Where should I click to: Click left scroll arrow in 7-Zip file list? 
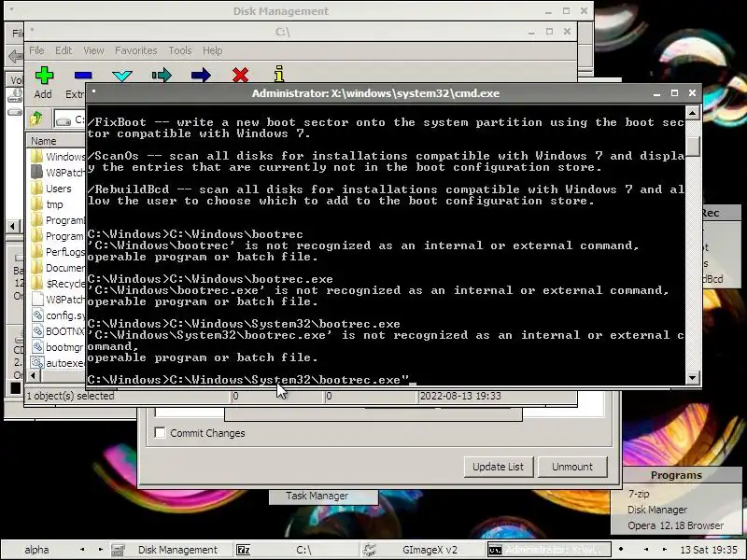click(x=33, y=376)
